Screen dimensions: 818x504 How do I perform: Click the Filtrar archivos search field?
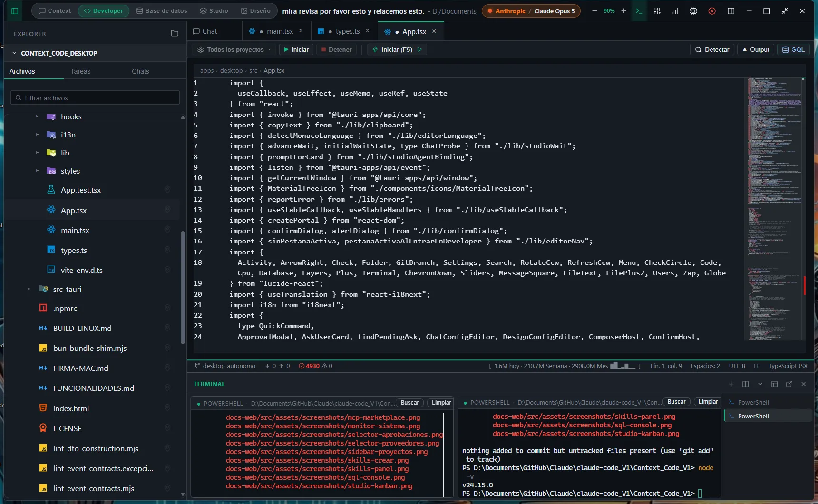click(x=95, y=97)
